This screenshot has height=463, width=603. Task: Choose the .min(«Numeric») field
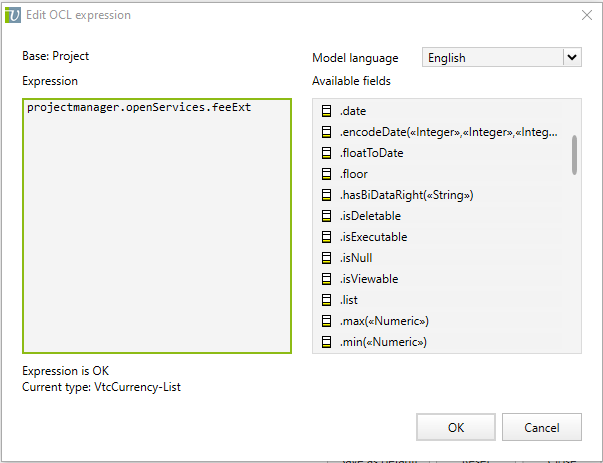pyautogui.click(x=382, y=342)
